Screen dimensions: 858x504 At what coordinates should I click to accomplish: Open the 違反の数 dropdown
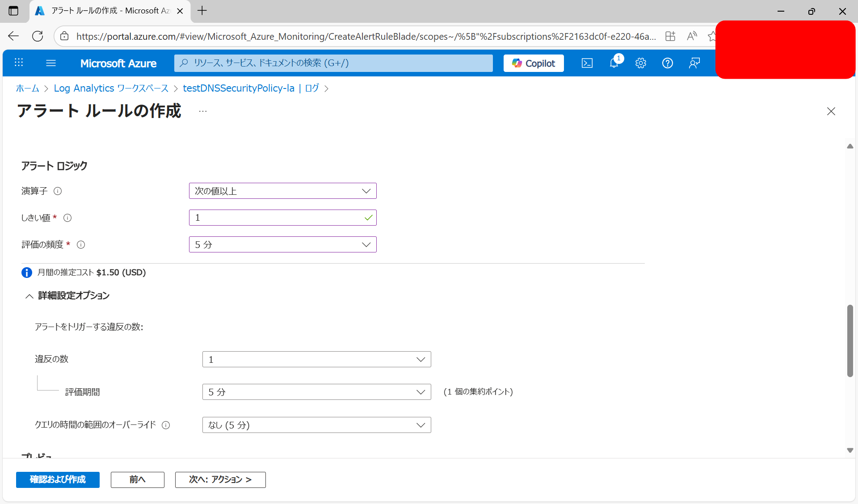coord(316,359)
